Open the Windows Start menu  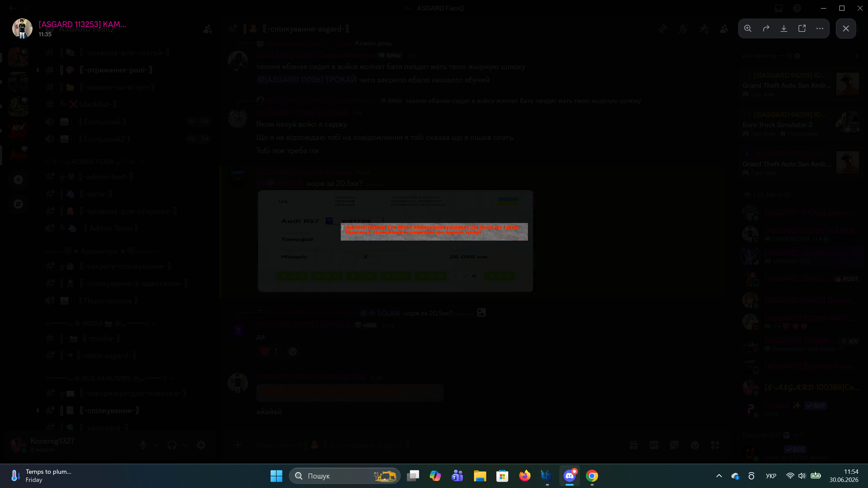tap(276, 476)
